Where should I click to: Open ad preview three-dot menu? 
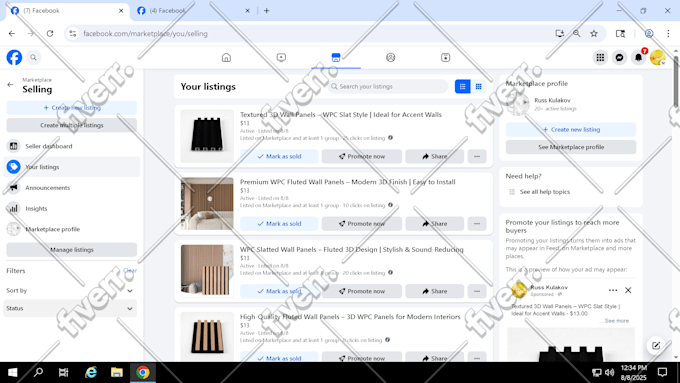(612, 290)
